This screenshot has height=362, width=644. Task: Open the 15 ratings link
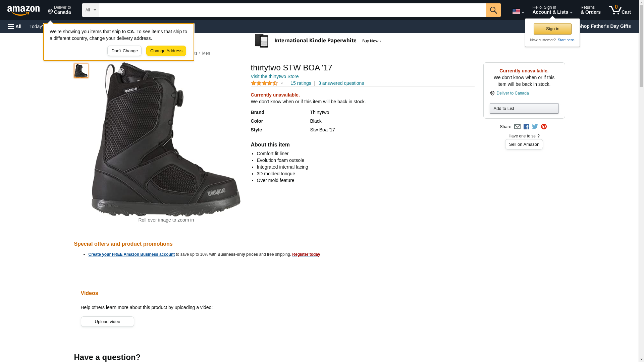point(301,83)
